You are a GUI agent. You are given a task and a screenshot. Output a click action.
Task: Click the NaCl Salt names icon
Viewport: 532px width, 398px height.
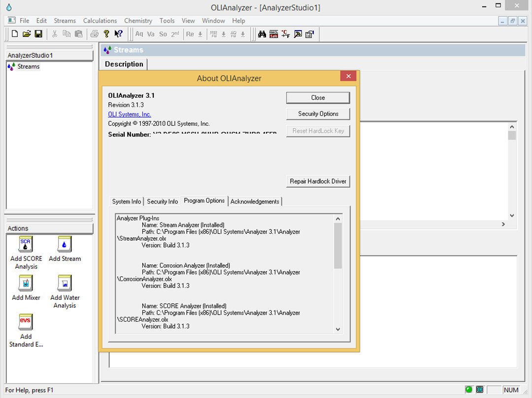coord(273,34)
